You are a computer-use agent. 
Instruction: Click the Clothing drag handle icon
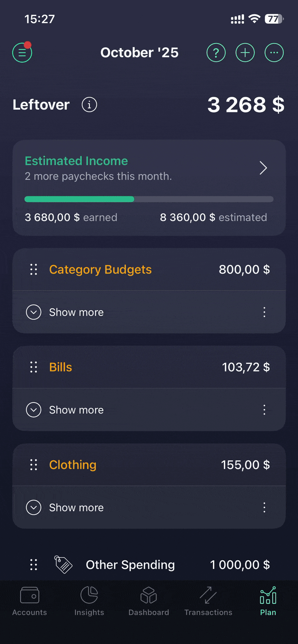point(34,465)
